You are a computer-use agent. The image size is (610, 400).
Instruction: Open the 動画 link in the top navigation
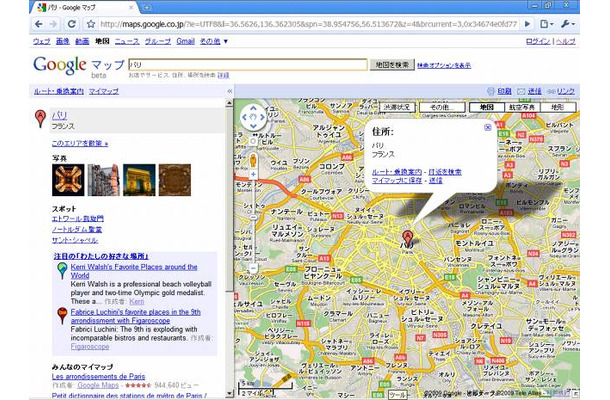[x=82, y=41]
